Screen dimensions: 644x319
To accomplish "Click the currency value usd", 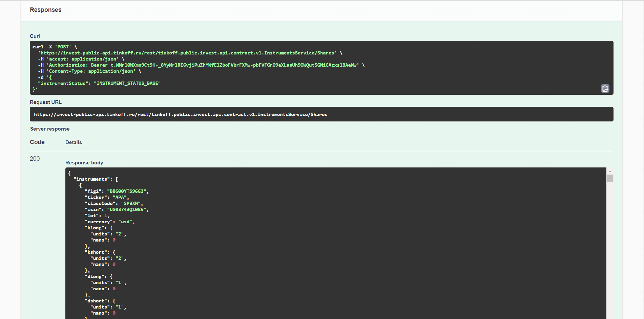I will point(125,222).
